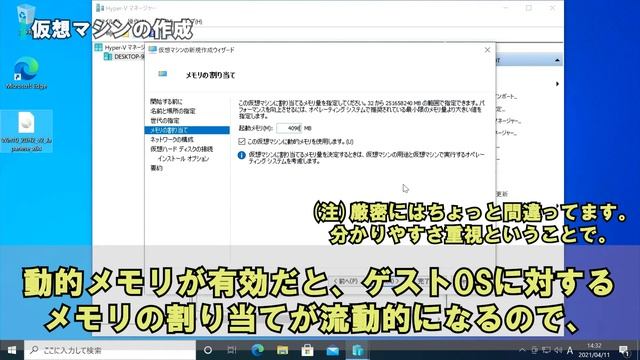Viewport: 640px width, 360px height.
Task: Select the 仮想ハード ディスクの接続 wizard step
Action: pyautogui.click(x=181, y=149)
